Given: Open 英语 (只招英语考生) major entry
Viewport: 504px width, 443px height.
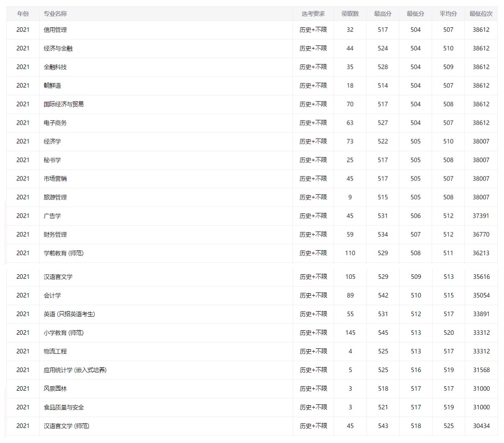Looking at the screenshot, I should pos(69,314).
